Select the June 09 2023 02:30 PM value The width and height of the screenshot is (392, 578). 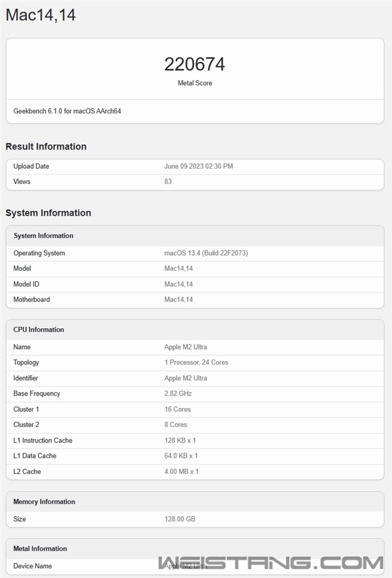199,166
